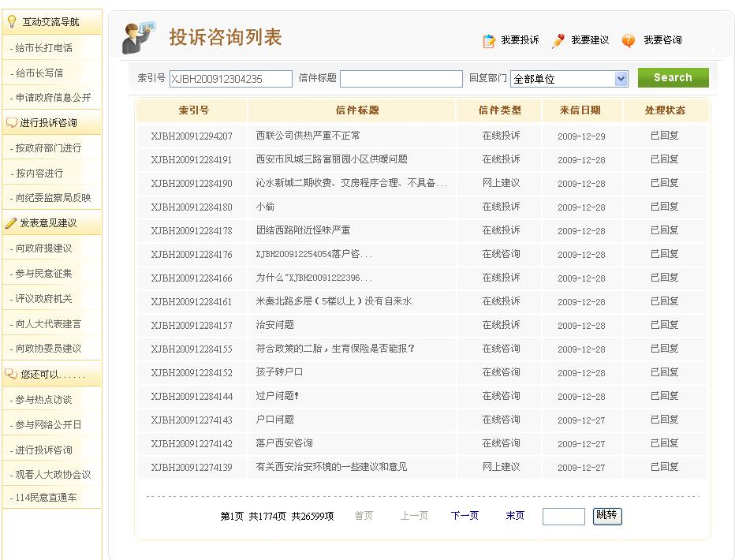Open 向纪委监察局反映 in sidebar
The width and height of the screenshot is (735, 560).
pyautogui.click(x=53, y=198)
